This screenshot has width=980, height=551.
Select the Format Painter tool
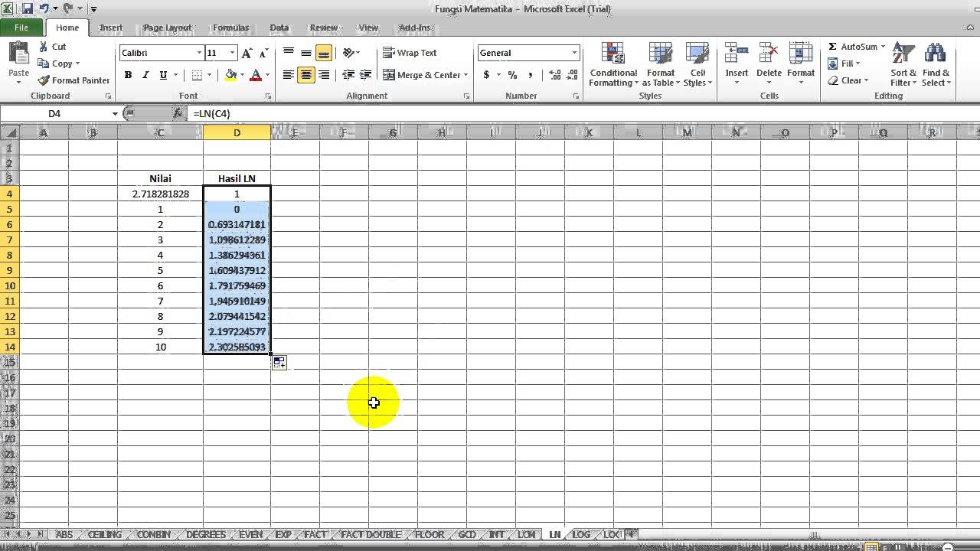coord(73,80)
